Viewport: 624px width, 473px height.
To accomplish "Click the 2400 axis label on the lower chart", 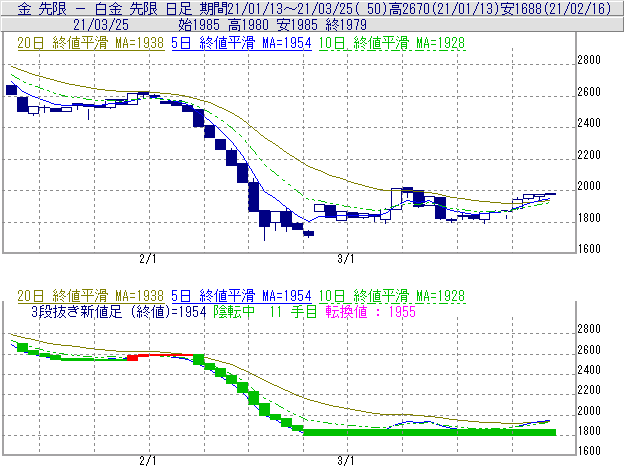I will tap(589, 370).
